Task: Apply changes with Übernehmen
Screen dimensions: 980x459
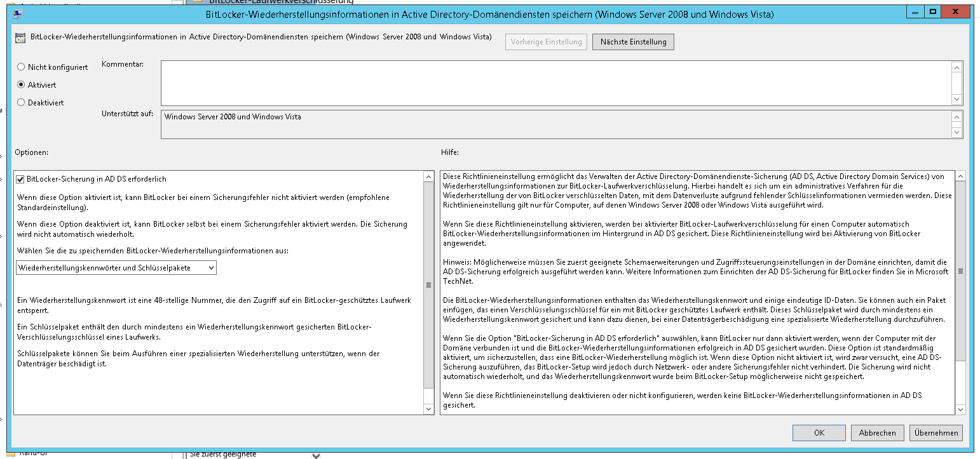Action: point(936,433)
